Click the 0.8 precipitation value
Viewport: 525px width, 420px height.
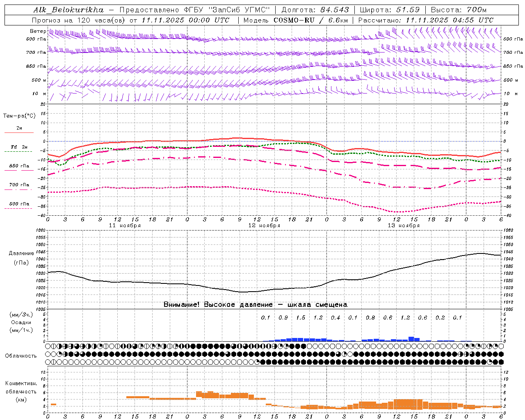(370, 317)
